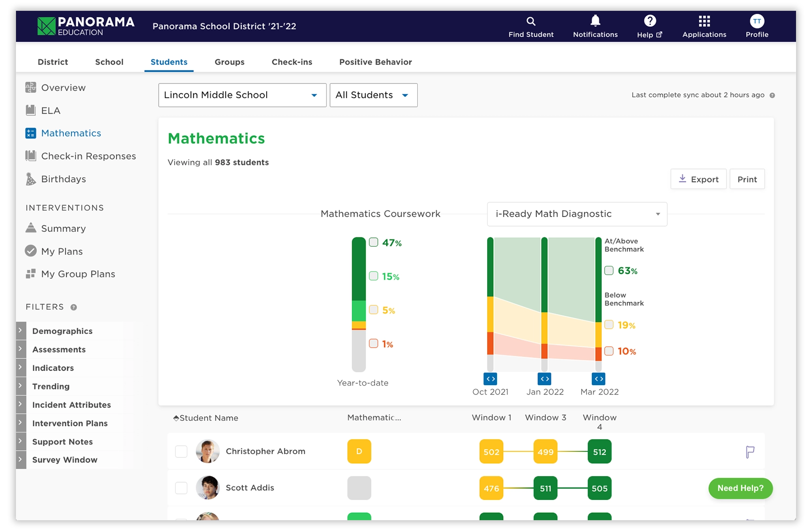
Task: Open the All Students dropdown
Action: pos(374,95)
